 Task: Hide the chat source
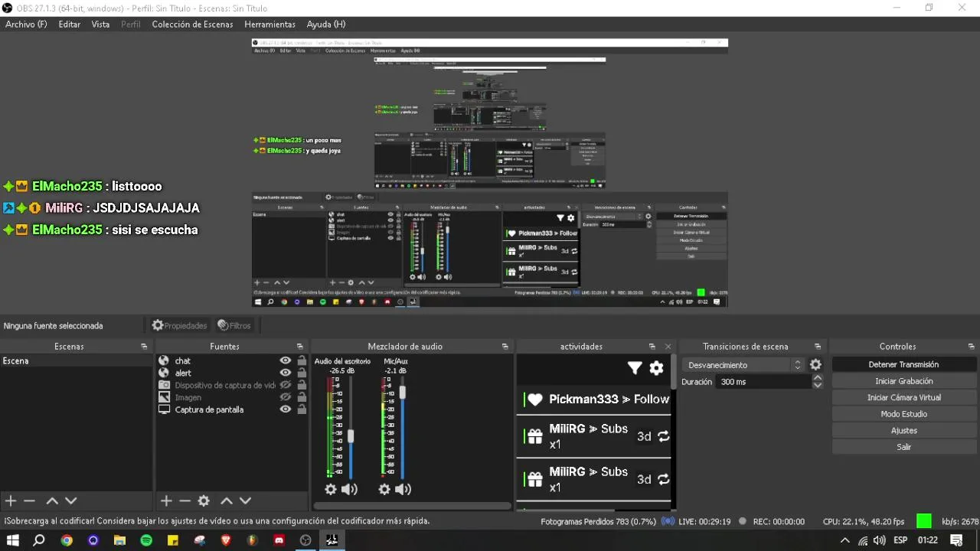(286, 360)
